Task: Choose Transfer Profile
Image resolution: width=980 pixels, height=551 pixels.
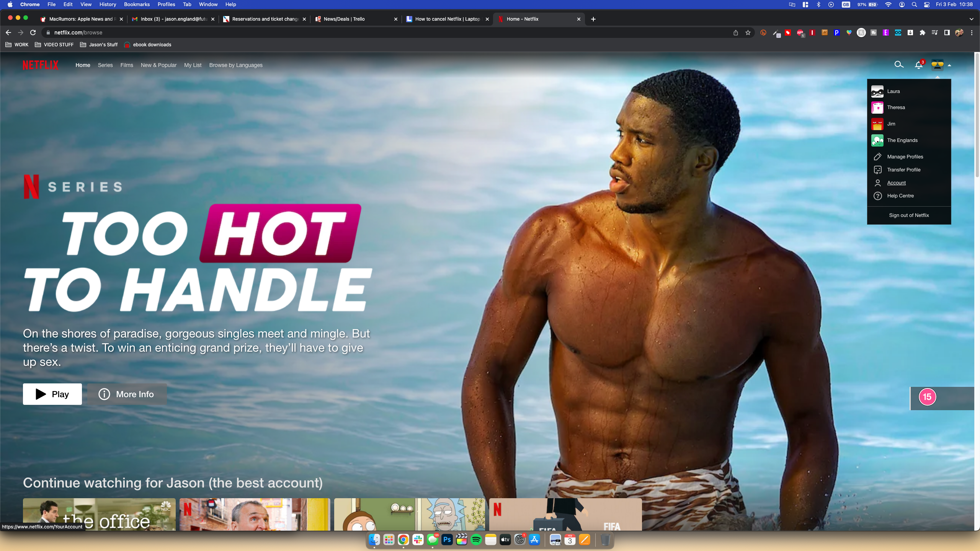Action: 904,170
